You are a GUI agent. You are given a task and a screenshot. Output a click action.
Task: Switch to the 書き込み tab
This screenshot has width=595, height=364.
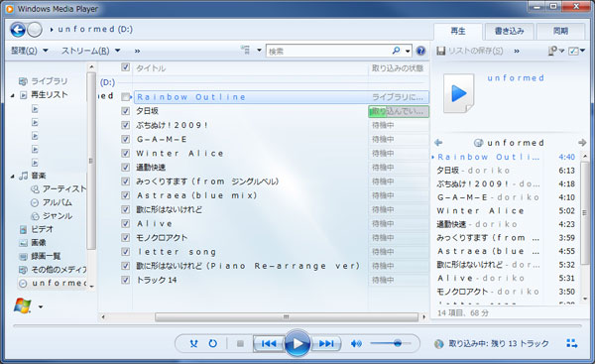click(x=510, y=31)
